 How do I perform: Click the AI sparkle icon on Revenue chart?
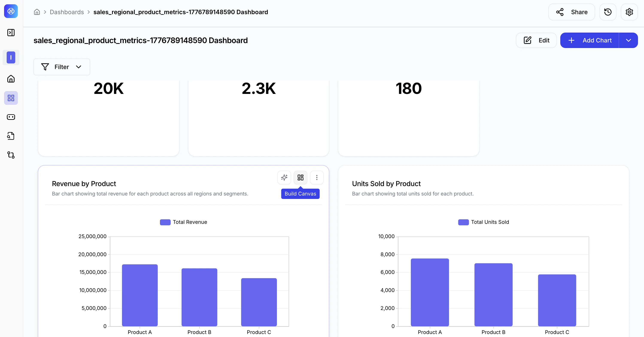coord(284,178)
